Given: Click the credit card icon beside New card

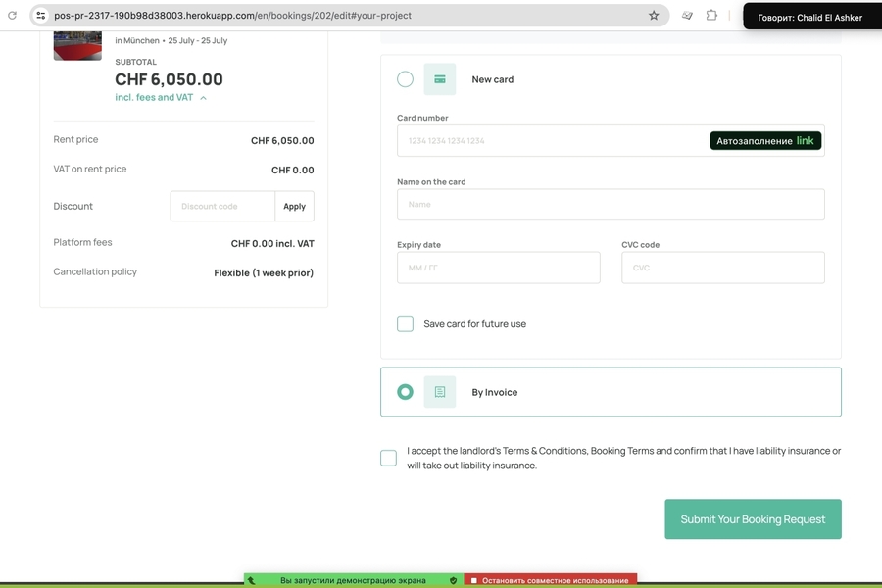Looking at the screenshot, I should 440,79.
